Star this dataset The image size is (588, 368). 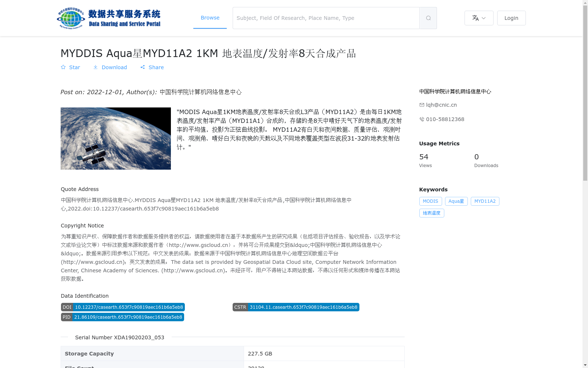(x=70, y=67)
